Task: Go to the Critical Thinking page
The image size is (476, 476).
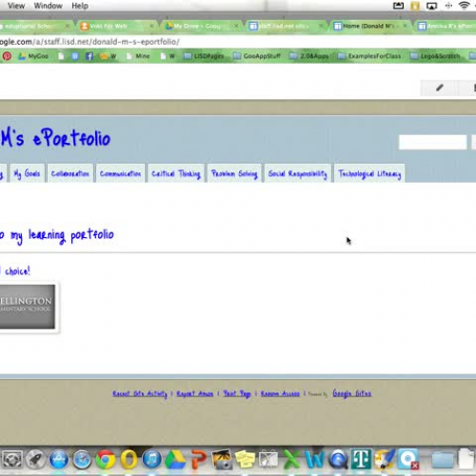Action: click(x=176, y=173)
